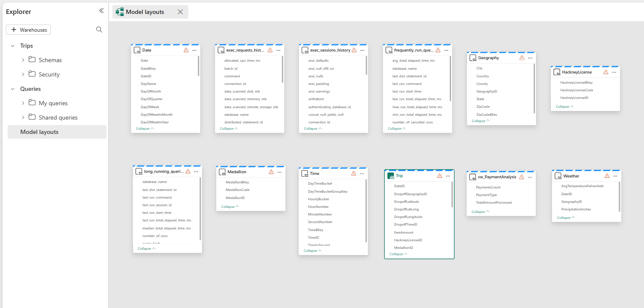The image size is (644, 308).
Task: Click warning icon on Geography table
Action: click(x=522, y=58)
